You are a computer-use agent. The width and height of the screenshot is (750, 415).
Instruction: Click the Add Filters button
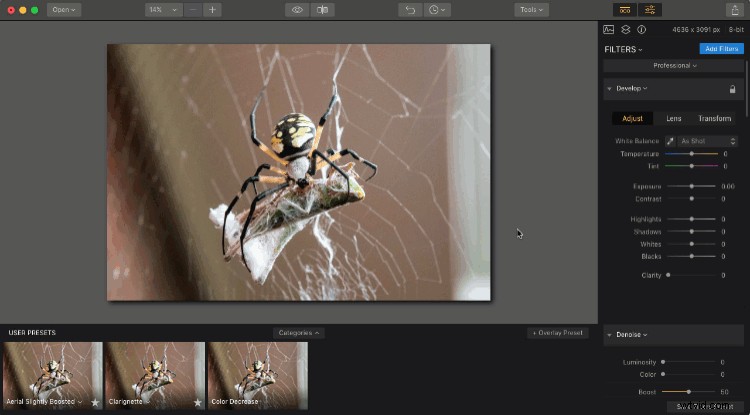tap(721, 48)
